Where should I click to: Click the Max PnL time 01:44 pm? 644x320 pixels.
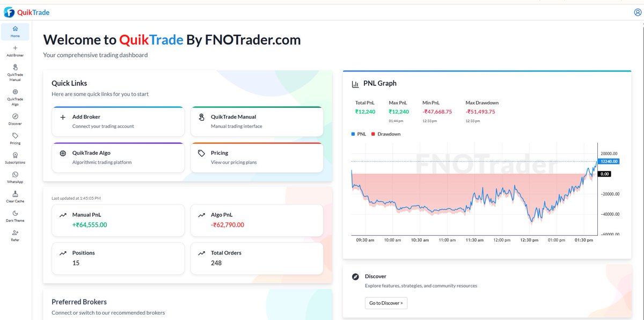click(x=396, y=121)
